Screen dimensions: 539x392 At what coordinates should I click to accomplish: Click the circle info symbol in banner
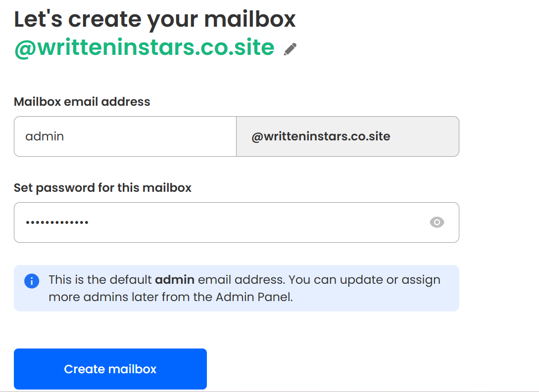(x=31, y=281)
